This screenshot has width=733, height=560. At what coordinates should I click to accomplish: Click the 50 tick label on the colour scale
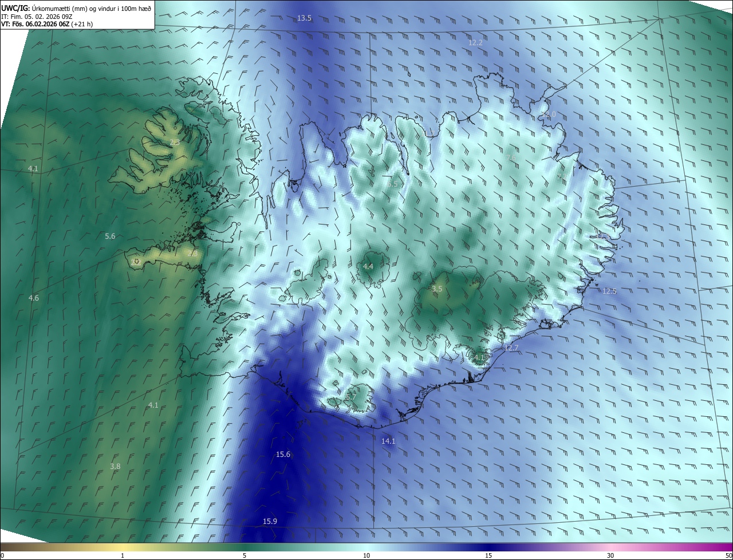pyautogui.click(x=728, y=555)
